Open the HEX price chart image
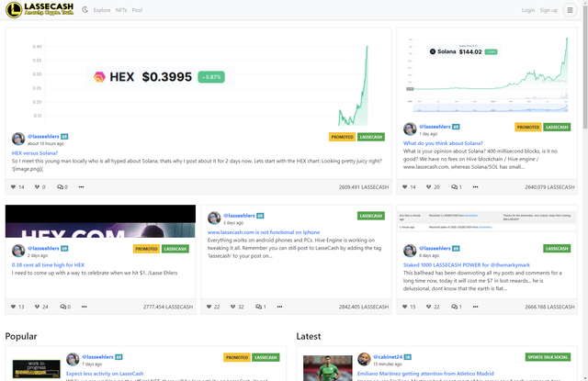Image resolution: width=588 pixels, height=381 pixels. click(198, 77)
